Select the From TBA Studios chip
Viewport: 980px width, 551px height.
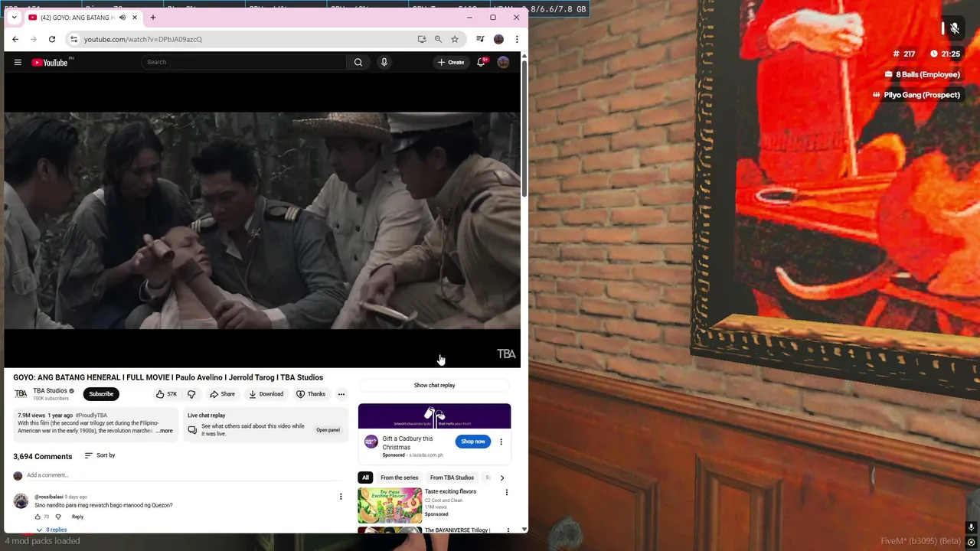pos(452,478)
